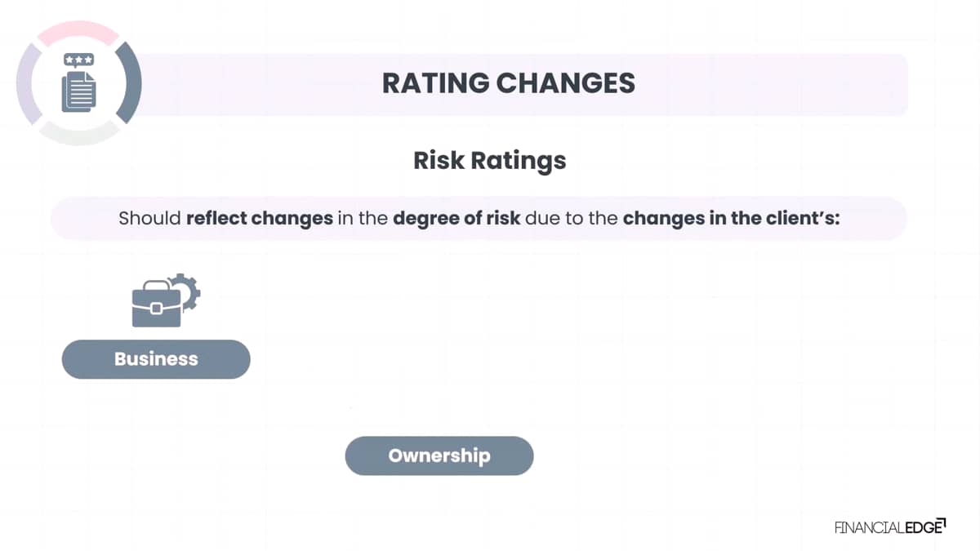Screen dimensions: 980x551
Task: Click the three-star badge atop document icon
Action: coord(79,60)
